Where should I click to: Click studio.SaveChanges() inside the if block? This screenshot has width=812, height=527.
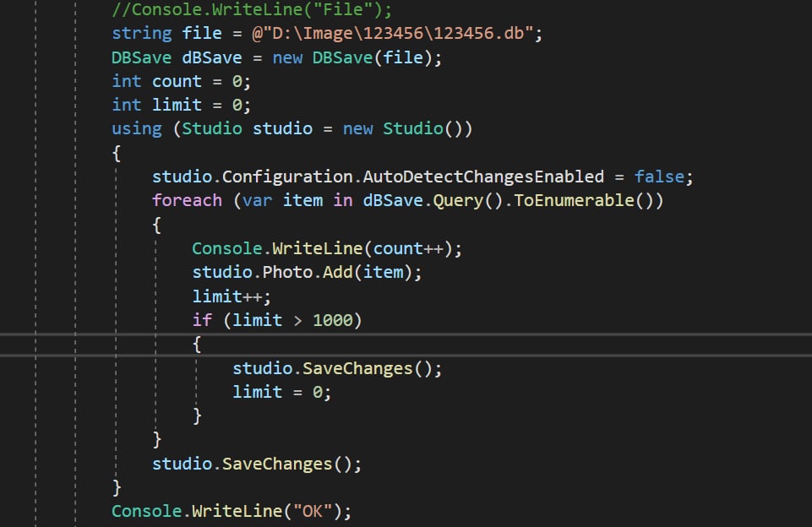click(x=337, y=368)
